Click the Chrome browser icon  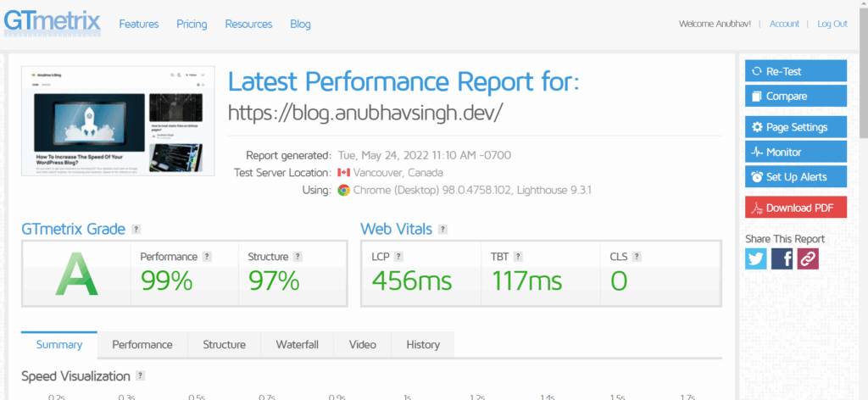[x=344, y=191]
